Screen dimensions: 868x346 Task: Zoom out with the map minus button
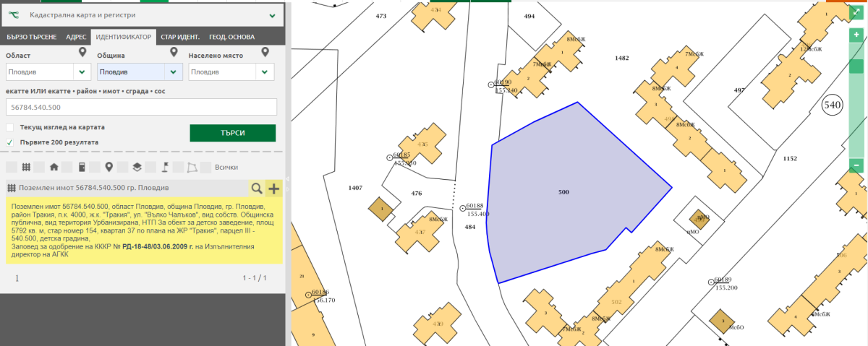coord(856,165)
